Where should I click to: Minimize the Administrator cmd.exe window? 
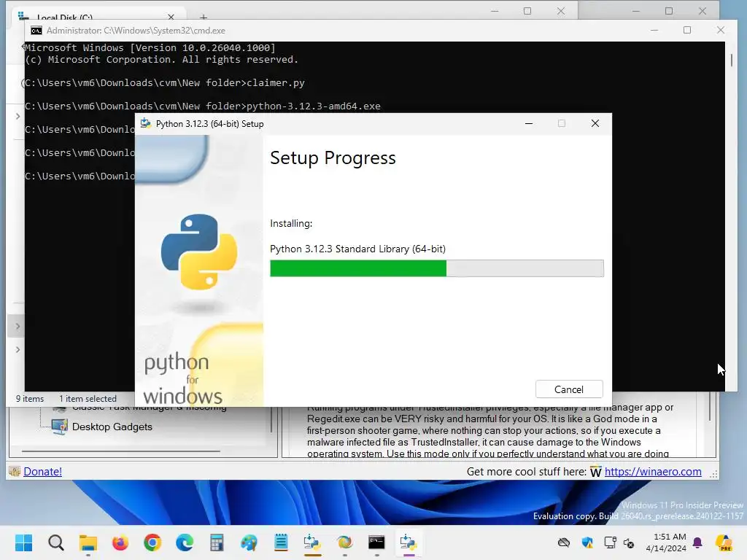tap(654, 30)
